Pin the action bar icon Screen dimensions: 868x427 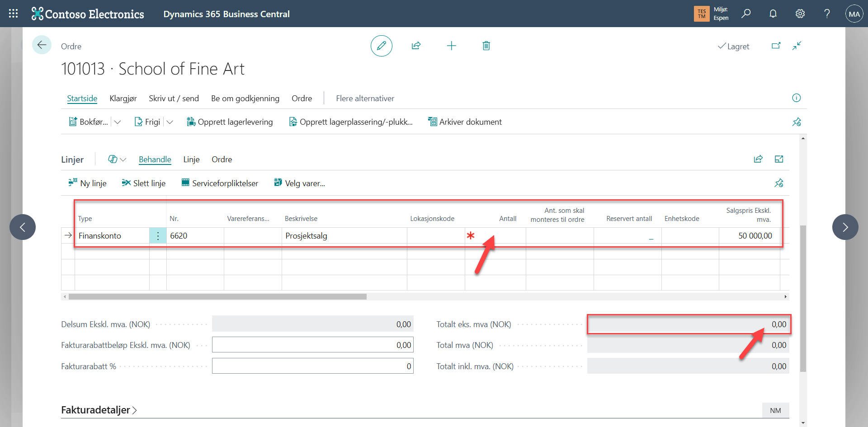pyautogui.click(x=797, y=122)
